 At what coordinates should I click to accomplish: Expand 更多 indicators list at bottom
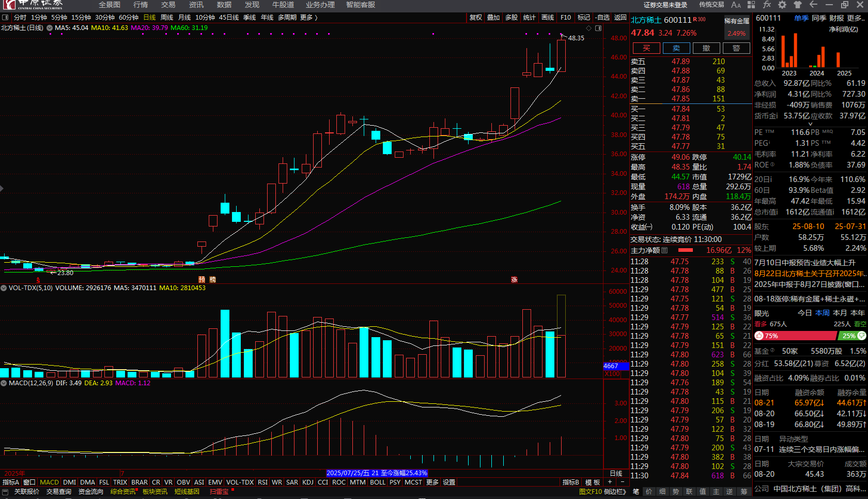point(432,482)
